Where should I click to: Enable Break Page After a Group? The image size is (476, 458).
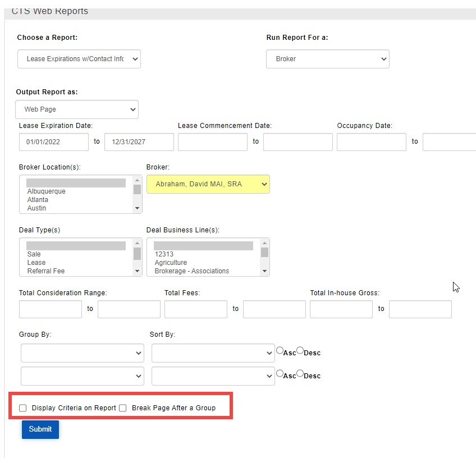click(123, 408)
